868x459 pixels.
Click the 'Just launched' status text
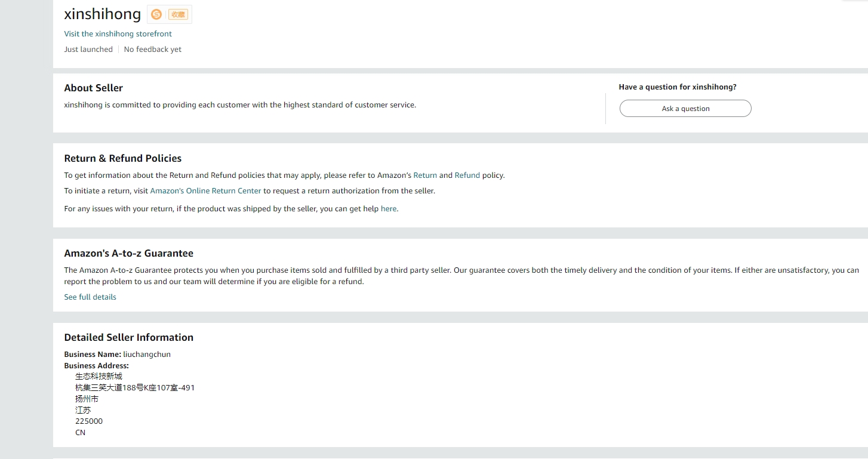coord(88,50)
